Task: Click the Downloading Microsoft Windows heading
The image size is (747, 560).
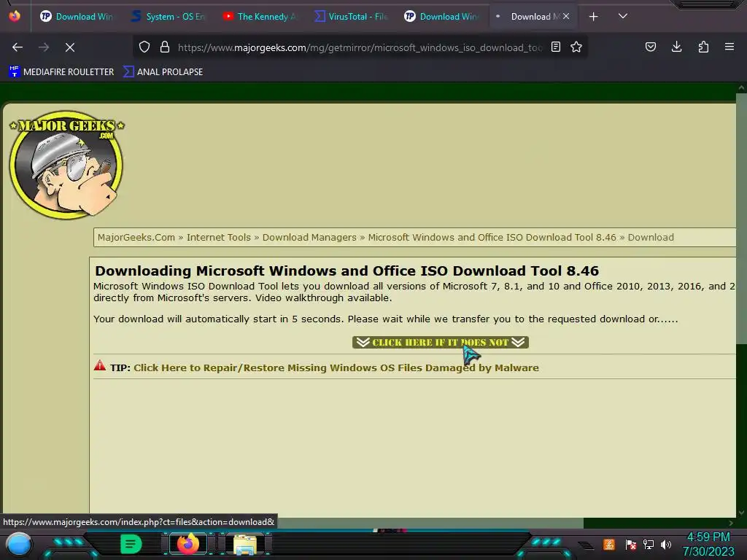Action: point(347,271)
